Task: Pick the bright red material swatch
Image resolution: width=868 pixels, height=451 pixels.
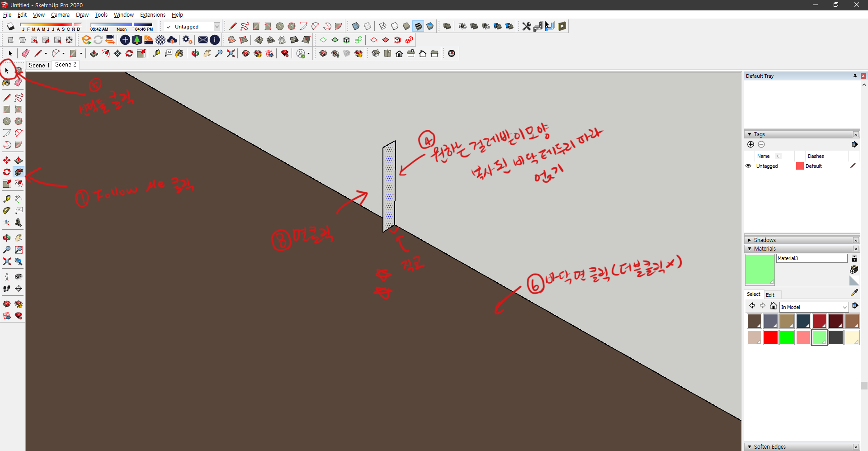Action: tap(770, 337)
